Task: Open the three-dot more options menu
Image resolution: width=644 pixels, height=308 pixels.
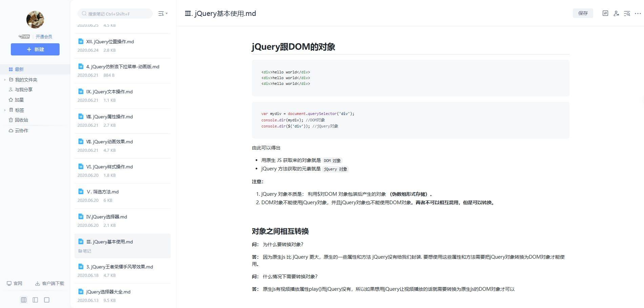Action: 638,14
